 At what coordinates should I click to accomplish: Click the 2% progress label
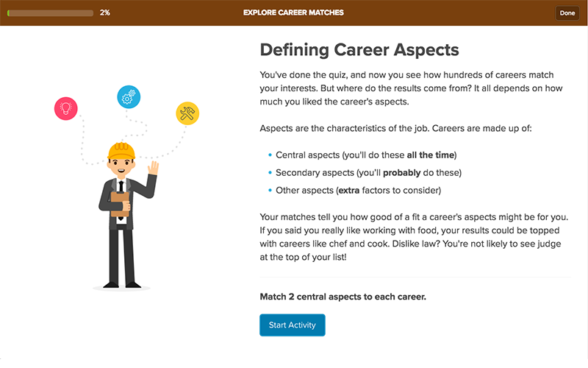pos(104,13)
